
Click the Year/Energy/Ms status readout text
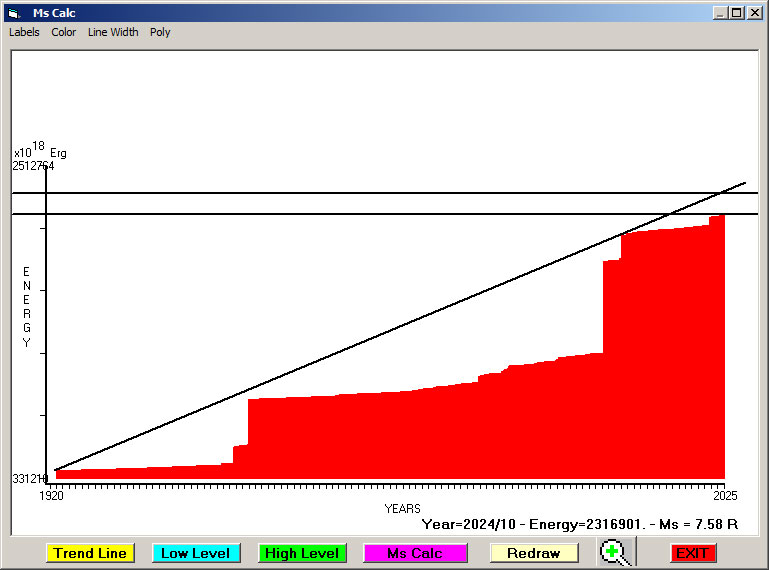[579, 523]
